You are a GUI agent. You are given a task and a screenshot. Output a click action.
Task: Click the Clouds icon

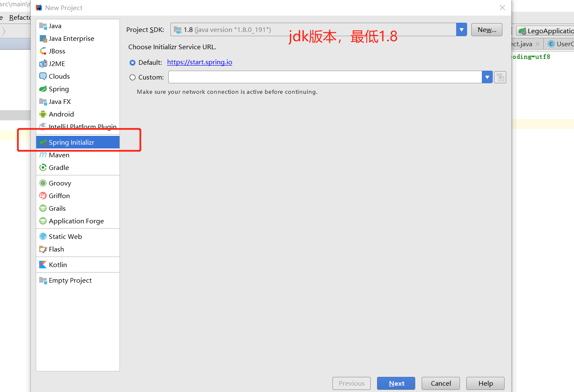[x=43, y=77]
